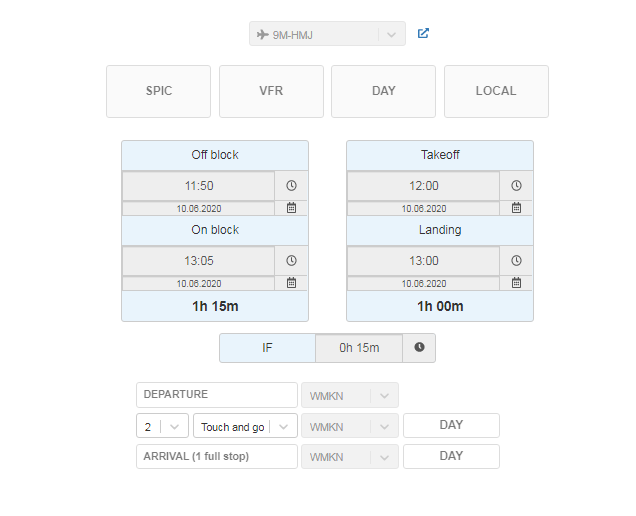This screenshot has width=636, height=516.
Task: Toggle the LOCAL flight type button
Action: click(x=496, y=91)
